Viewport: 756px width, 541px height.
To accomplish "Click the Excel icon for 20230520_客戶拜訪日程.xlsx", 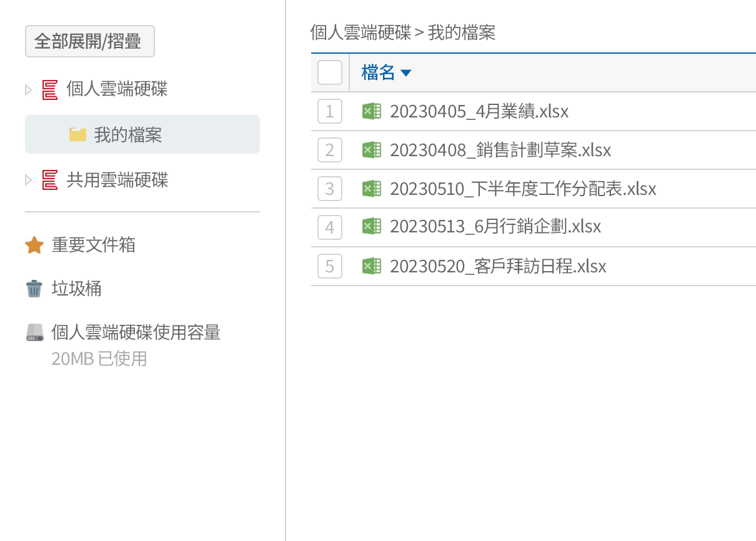I will (372, 266).
